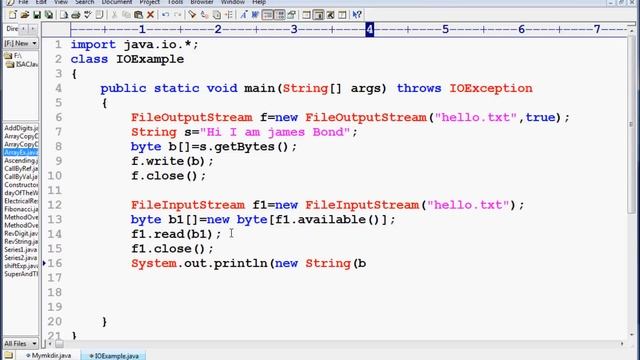Screen dimensions: 640x360
Task: Open the Document menu
Action: [x=117, y=2]
